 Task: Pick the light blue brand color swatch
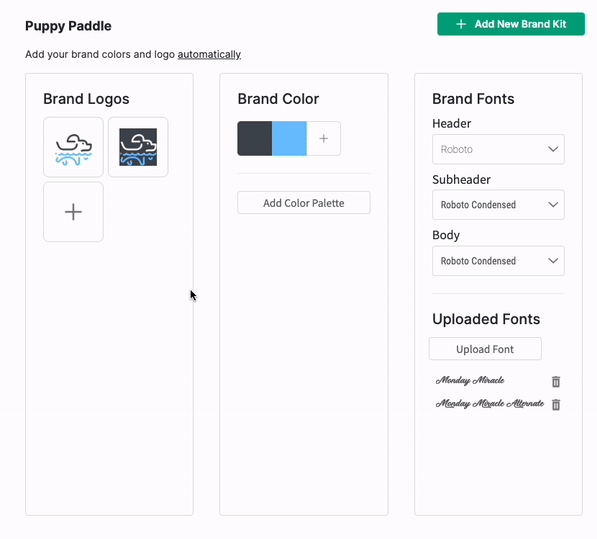(x=289, y=139)
